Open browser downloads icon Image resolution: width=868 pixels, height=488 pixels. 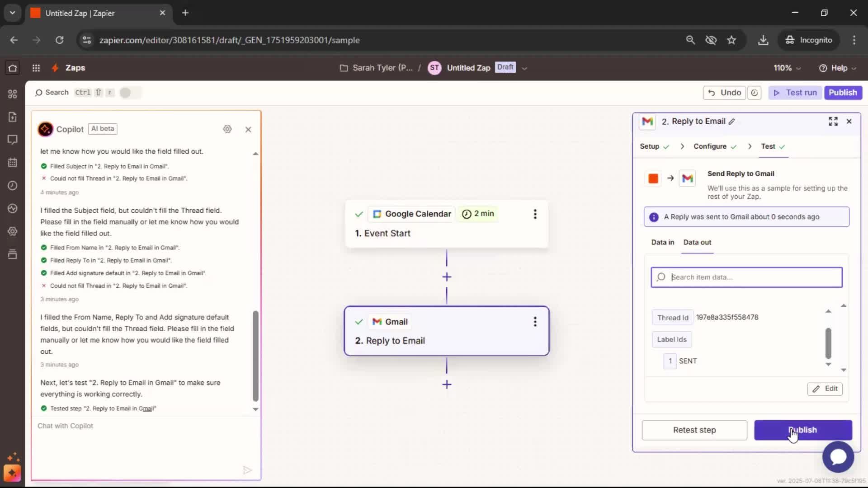coord(763,40)
